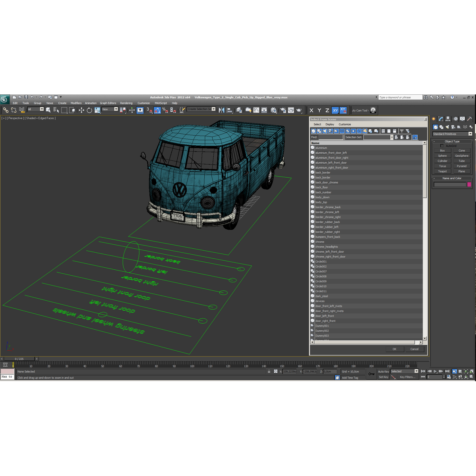Open the Graph Editors menu
This screenshot has height=476, width=476.
pyautogui.click(x=108, y=103)
